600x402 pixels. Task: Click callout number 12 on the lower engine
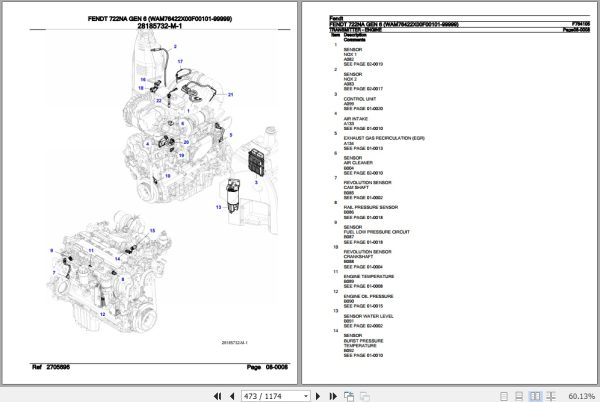tap(103, 314)
